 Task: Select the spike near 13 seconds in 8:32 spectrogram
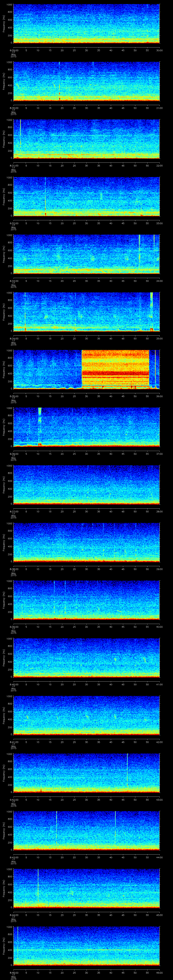point(45,194)
